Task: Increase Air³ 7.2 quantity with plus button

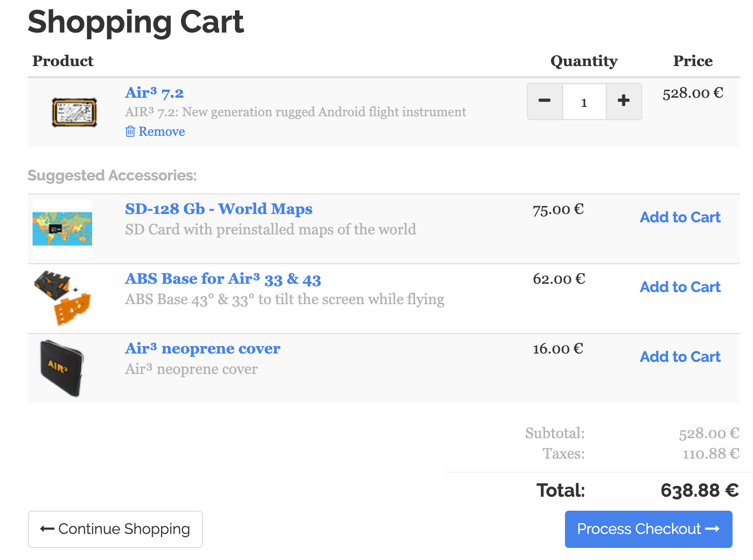Action: tap(624, 101)
